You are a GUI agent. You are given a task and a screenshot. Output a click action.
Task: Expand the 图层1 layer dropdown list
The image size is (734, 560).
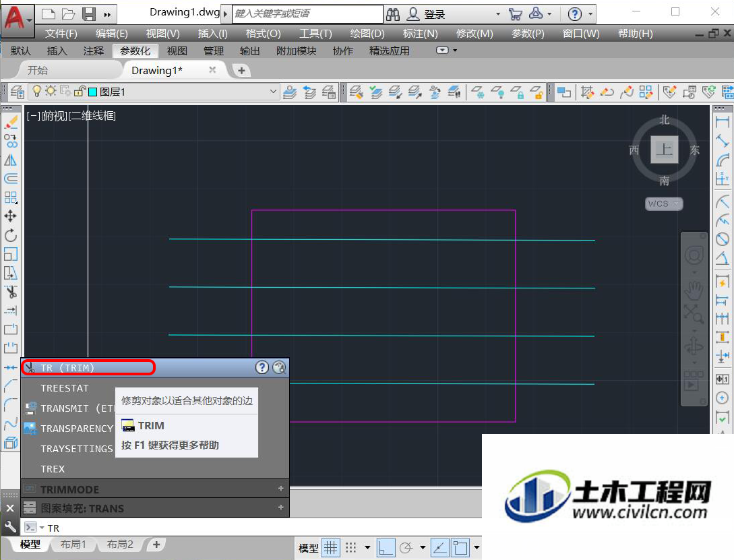pos(273,91)
